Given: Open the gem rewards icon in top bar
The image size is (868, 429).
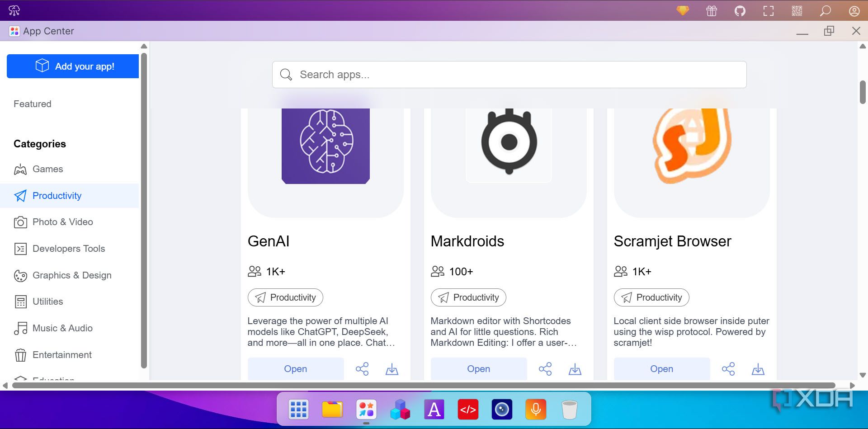Looking at the screenshot, I should coord(683,10).
